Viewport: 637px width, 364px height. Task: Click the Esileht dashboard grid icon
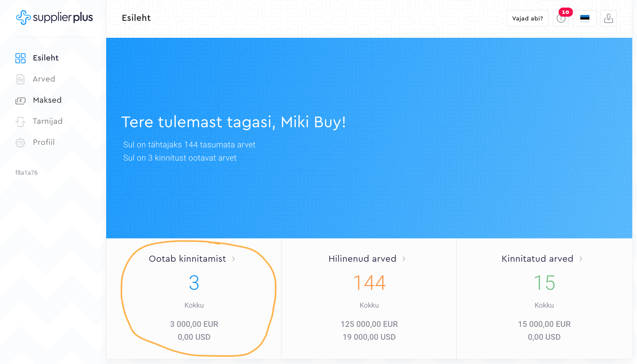pos(20,58)
